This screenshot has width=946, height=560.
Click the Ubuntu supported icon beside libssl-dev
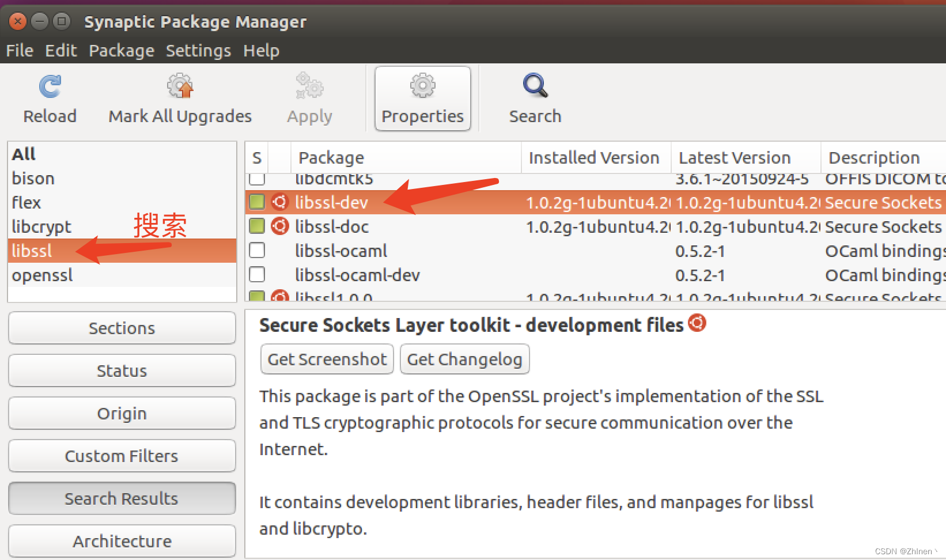click(x=280, y=202)
